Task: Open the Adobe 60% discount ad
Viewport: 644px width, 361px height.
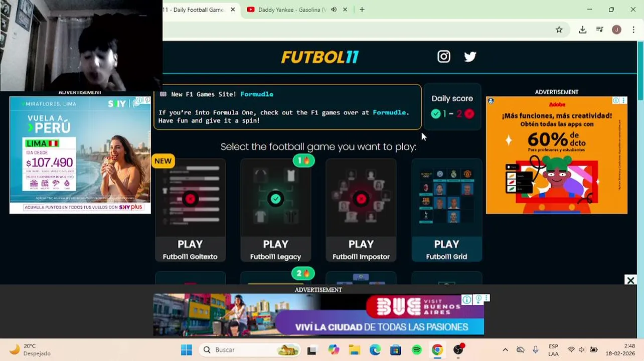Action: click(x=556, y=155)
